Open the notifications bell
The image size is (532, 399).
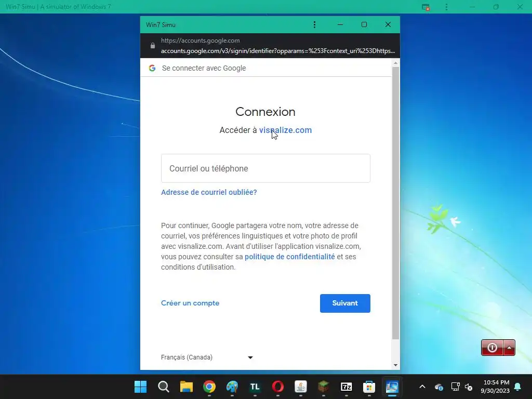point(518,387)
